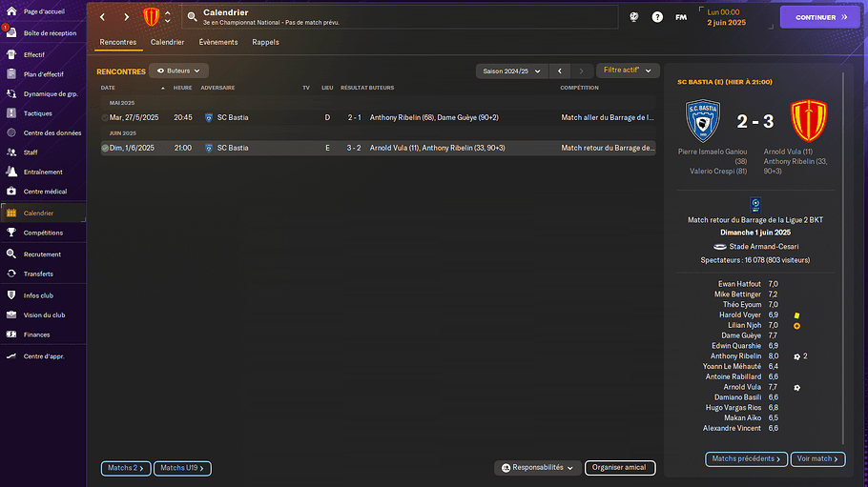868x487 pixels.
Task: Click the help question mark icon
Action: 657,17
